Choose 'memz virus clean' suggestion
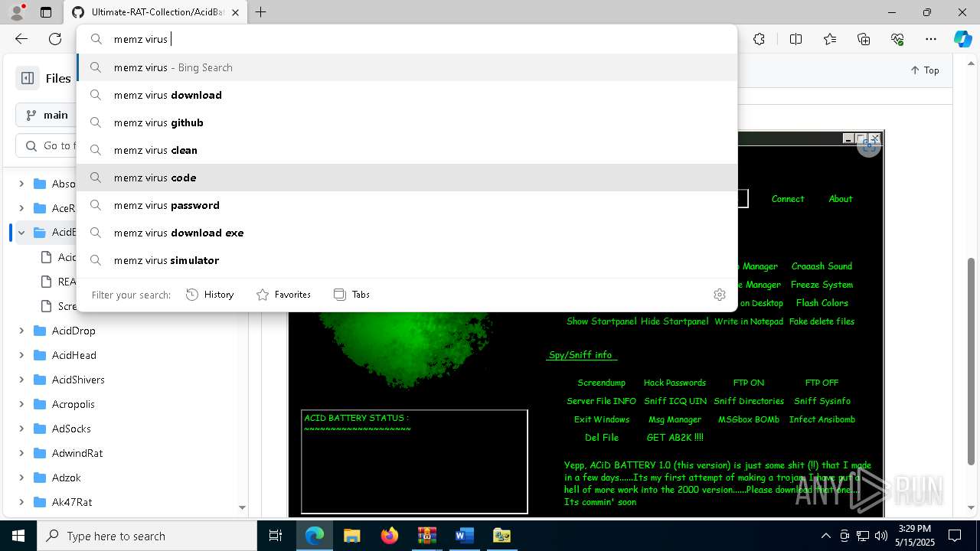The height and width of the screenshot is (551, 980). tap(407, 150)
